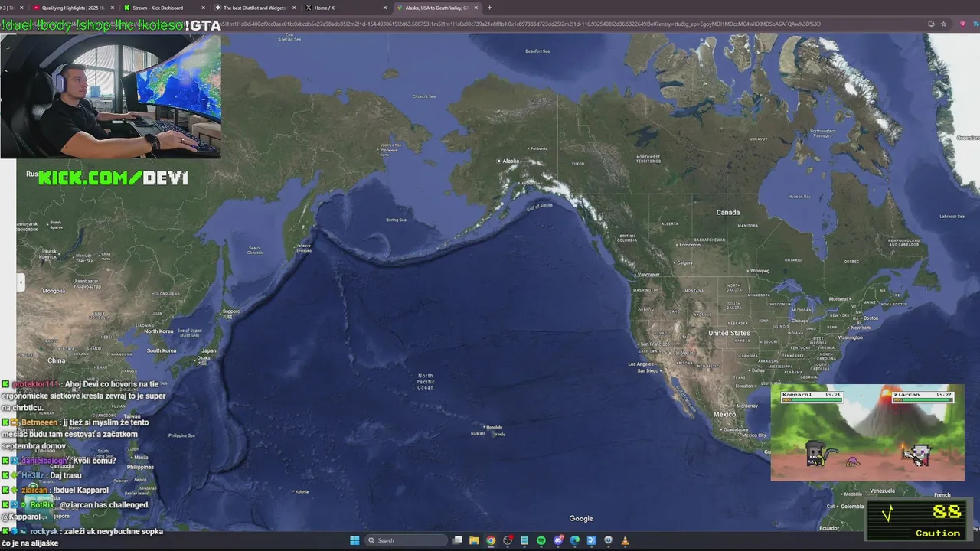This screenshot has width=980, height=551.
Task: Click the Sapporo city label
Action: (x=230, y=311)
